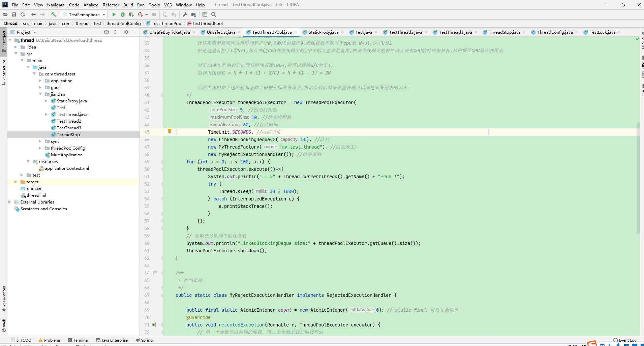The image size is (644, 346).
Task: Toggle the Problems tool window
Action: 50,340
